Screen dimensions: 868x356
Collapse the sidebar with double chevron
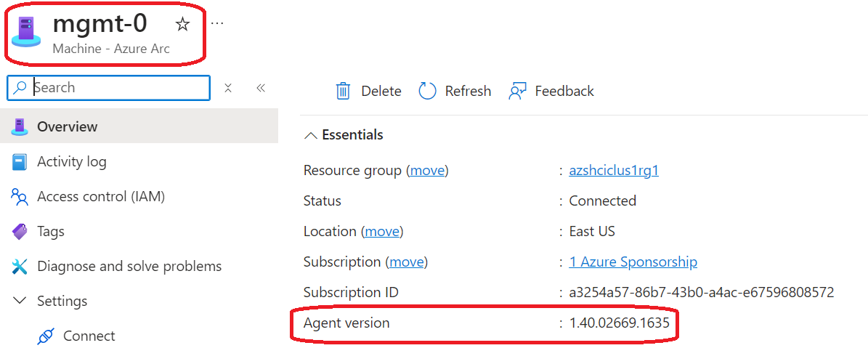[x=261, y=88]
